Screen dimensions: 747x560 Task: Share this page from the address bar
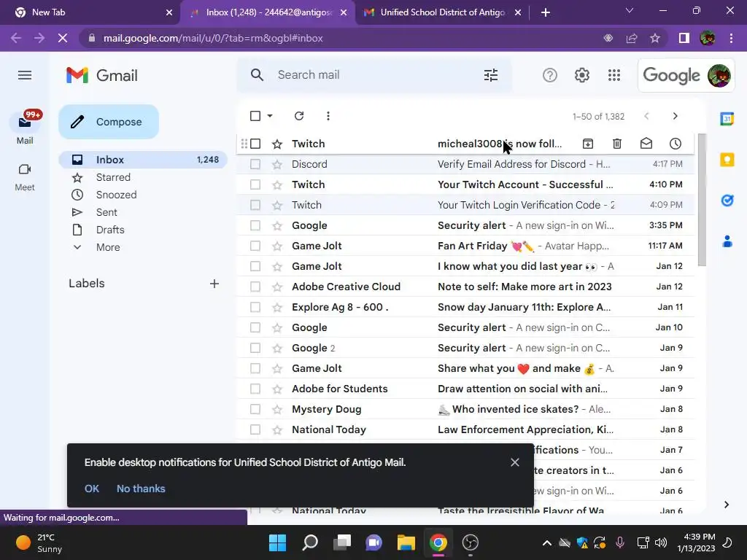click(x=632, y=38)
